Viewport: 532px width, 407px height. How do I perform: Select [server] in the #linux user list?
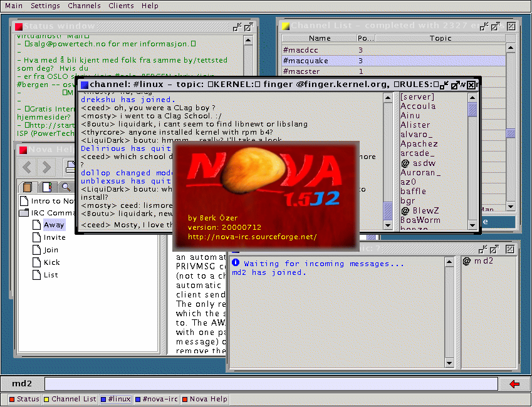coord(417,97)
